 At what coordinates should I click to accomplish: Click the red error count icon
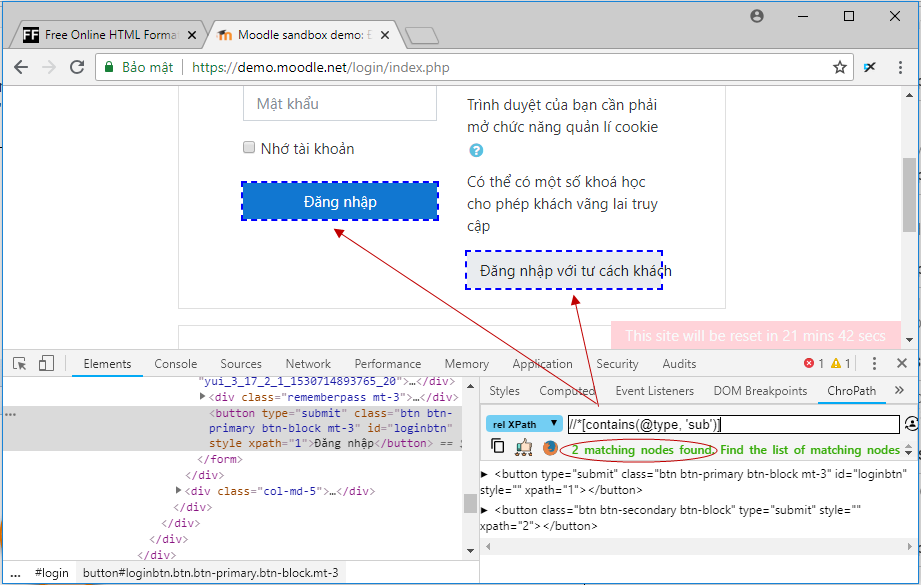809,364
